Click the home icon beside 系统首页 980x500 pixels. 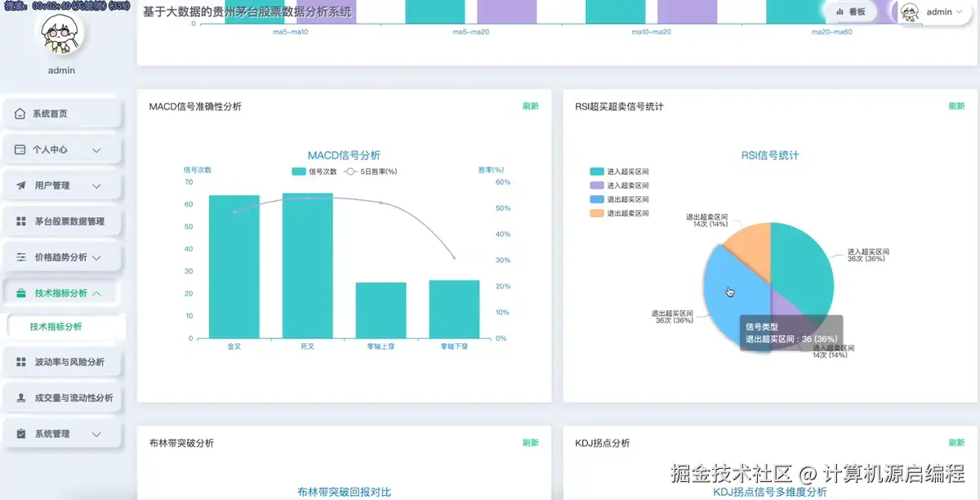20,114
